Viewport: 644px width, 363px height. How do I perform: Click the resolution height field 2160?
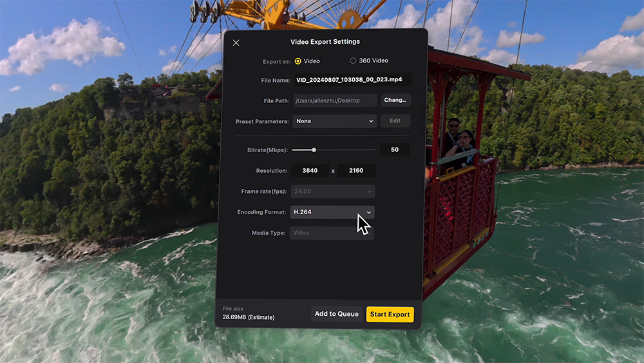pyautogui.click(x=356, y=171)
